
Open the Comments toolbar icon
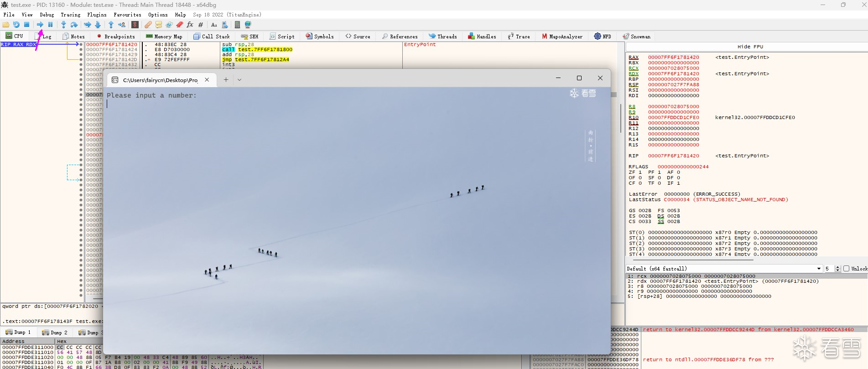(159, 25)
